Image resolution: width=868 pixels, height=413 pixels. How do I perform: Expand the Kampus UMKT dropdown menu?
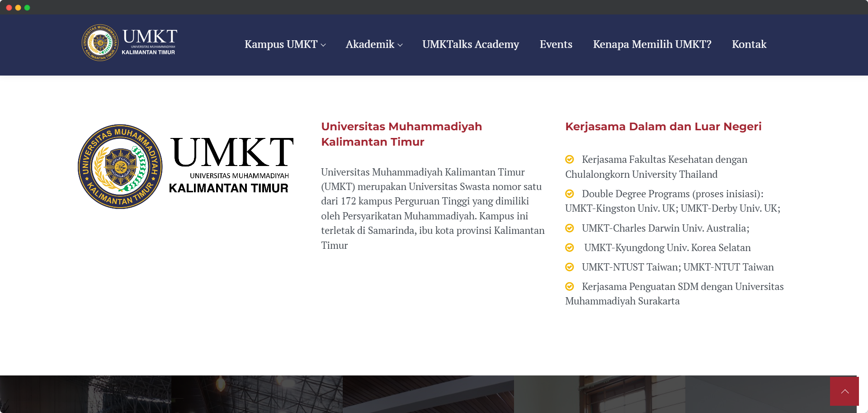[x=285, y=44]
